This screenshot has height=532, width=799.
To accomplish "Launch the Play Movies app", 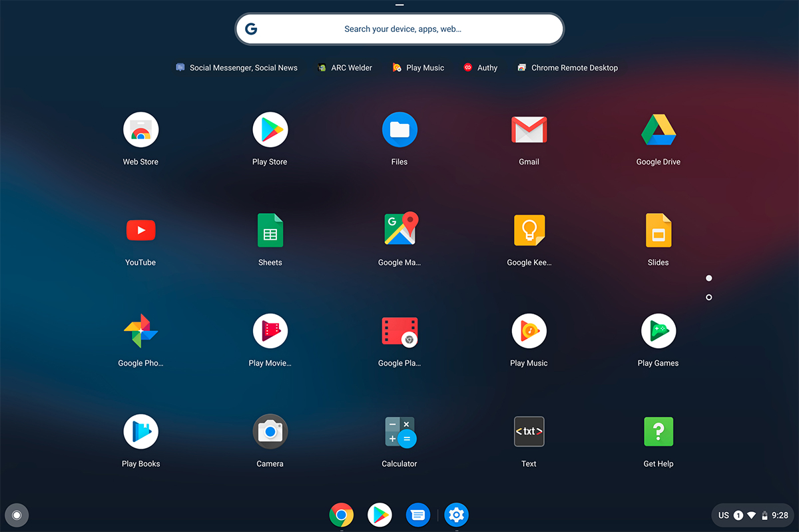I will pyautogui.click(x=270, y=331).
